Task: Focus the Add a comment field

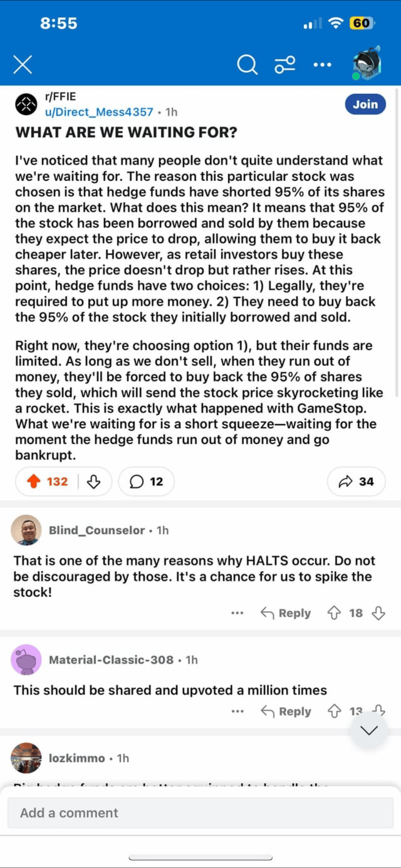Action: pyautogui.click(x=200, y=813)
